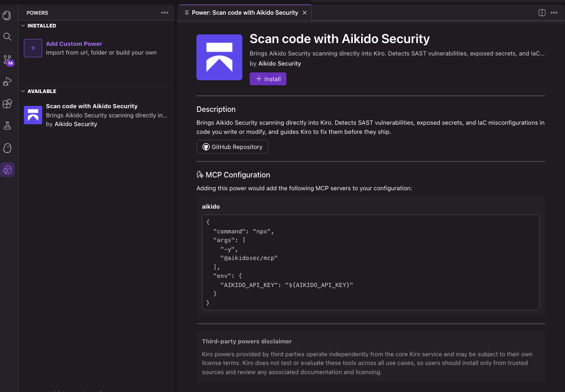Click Add Custom Power link
565x392 pixels.
[74, 44]
